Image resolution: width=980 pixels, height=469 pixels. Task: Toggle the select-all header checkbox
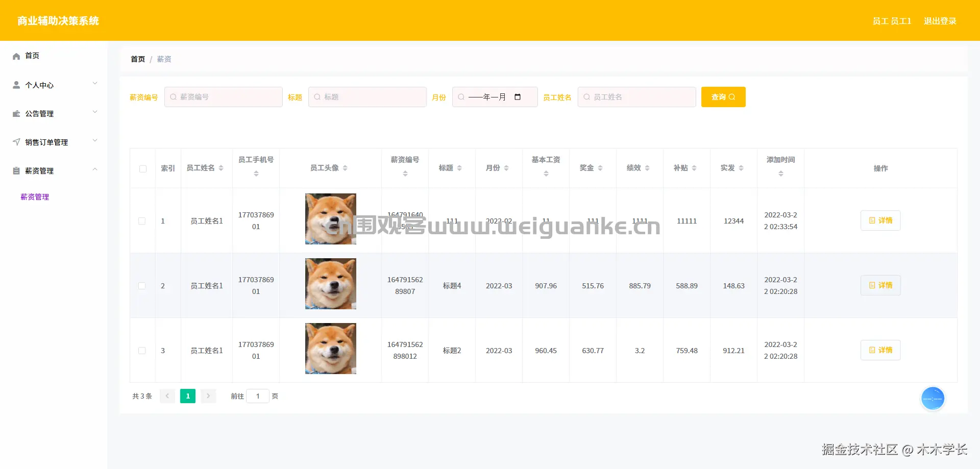(143, 169)
